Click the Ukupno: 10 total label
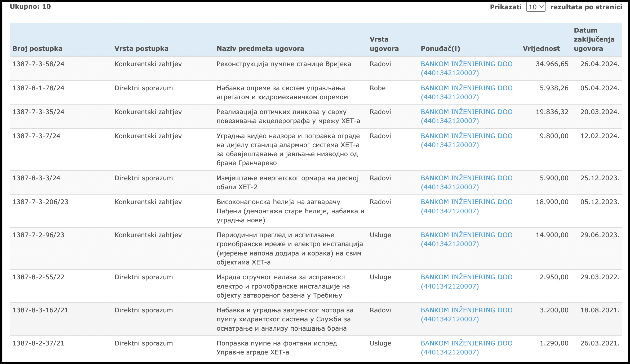This screenshot has height=364, width=630. pyautogui.click(x=30, y=7)
